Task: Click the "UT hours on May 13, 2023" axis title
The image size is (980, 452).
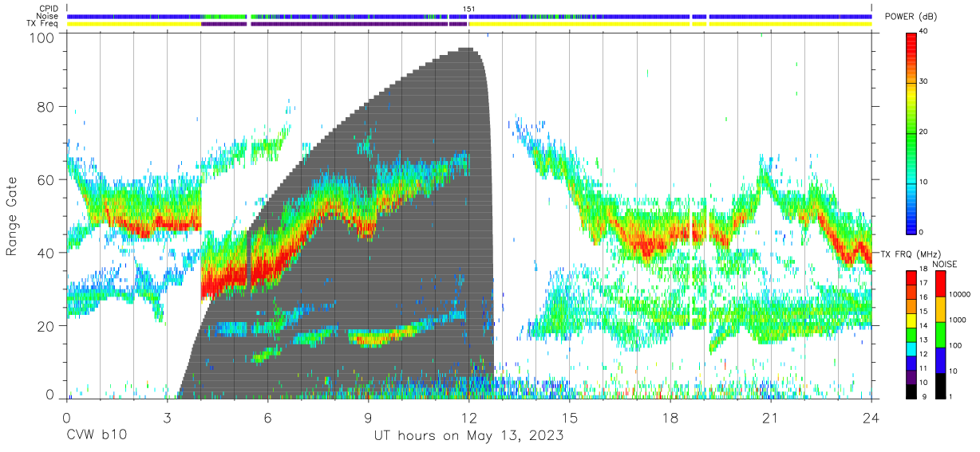Action: (469, 436)
